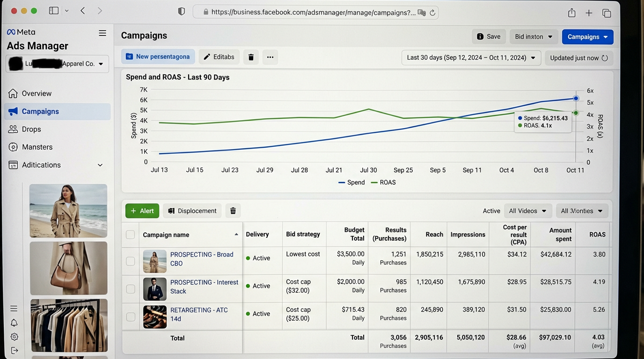Open notifications with the bell icon
The image size is (644, 359).
pos(14,323)
